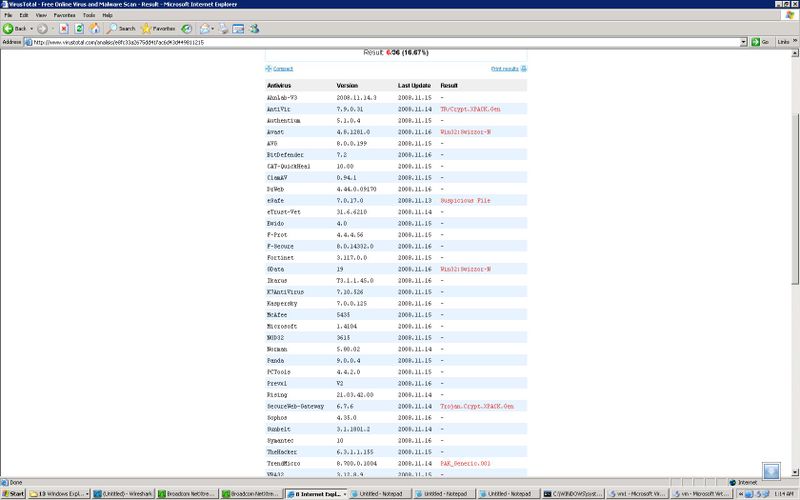Viewport: 800px width, 500px height.
Task: Open the History icon in toolbar
Action: pyautogui.click(x=187, y=29)
